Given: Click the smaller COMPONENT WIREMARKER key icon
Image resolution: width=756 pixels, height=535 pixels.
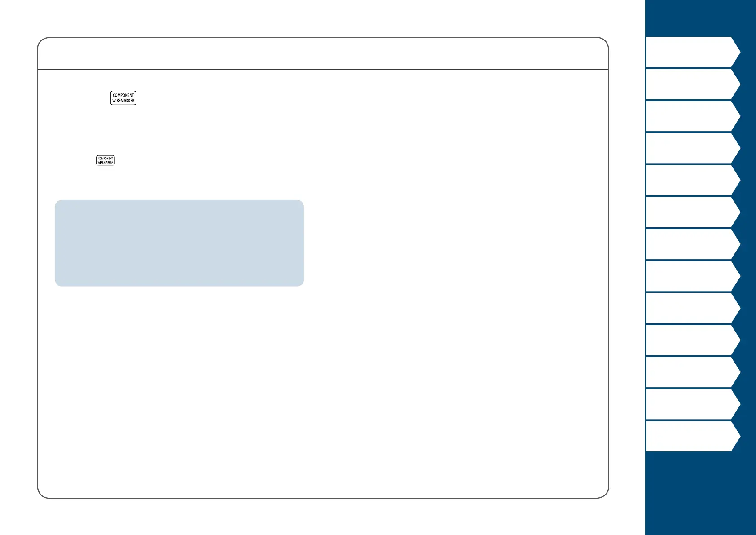Looking at the screenshot, I should click(x=105, y=160).
